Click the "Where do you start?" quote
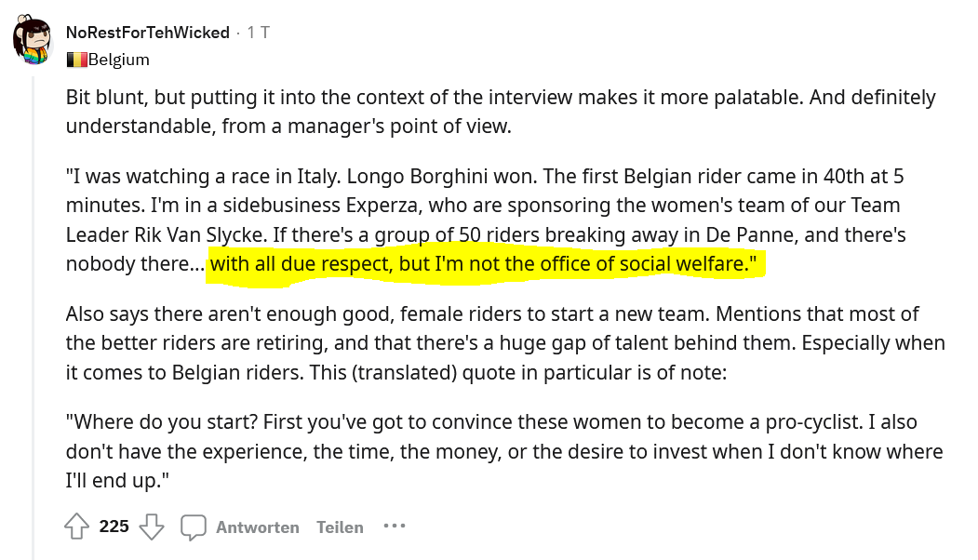The width and height of the screenshot is (978, 560). [504, 451]
